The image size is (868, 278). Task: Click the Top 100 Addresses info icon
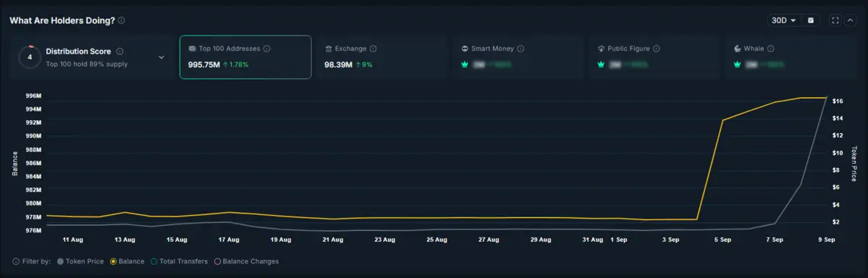click(267, 49)
